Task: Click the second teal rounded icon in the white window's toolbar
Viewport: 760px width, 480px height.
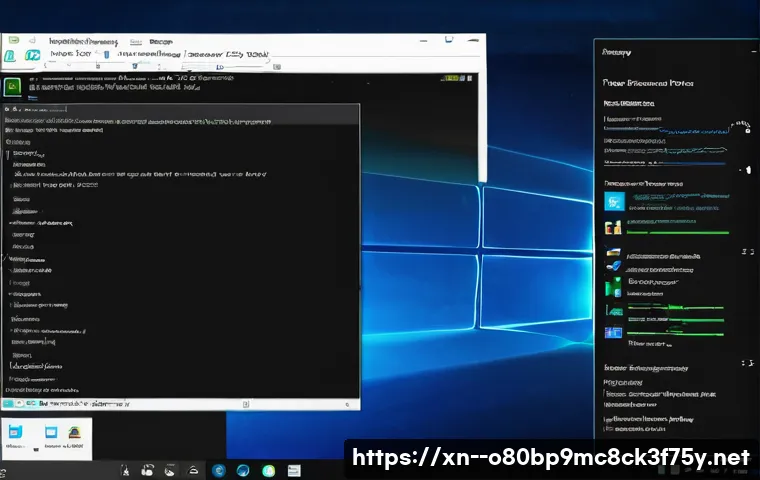Action: coord(32,55)
